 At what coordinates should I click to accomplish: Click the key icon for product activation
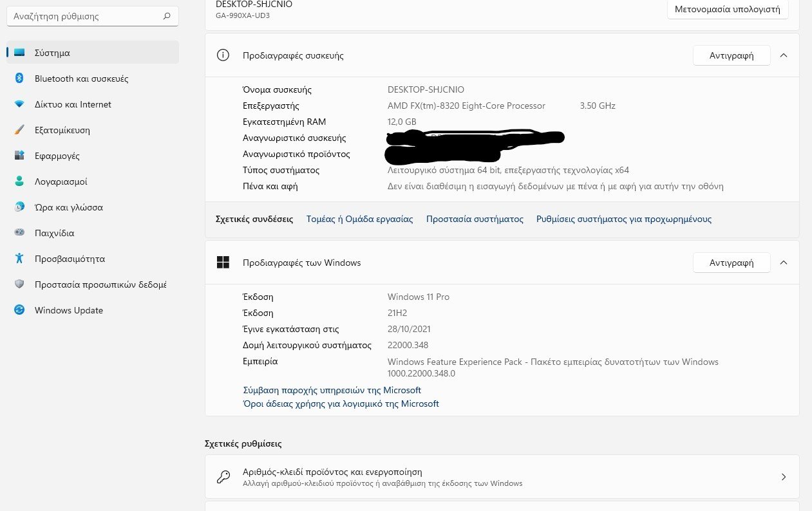click(x=223, y=477)
